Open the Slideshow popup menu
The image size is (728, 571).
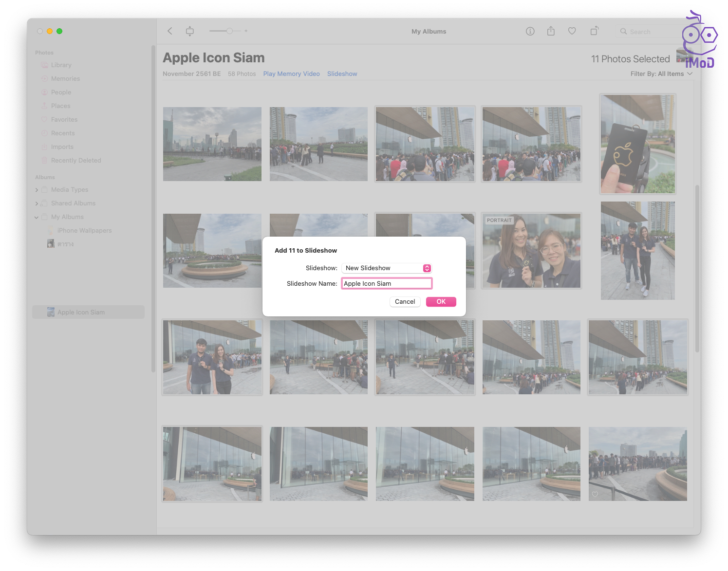tap(387, 268)
